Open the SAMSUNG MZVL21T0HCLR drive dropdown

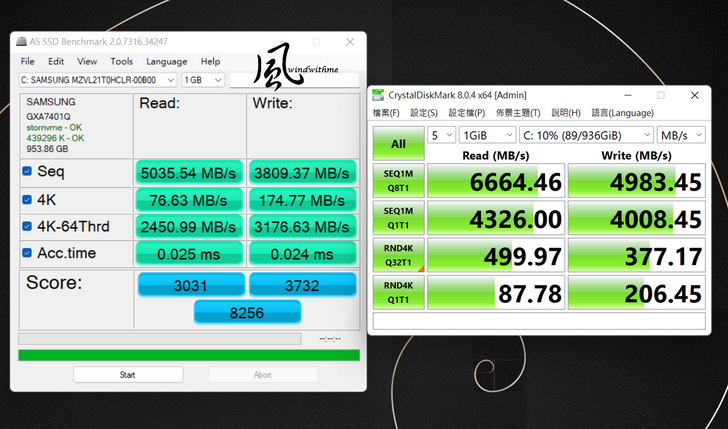tap(98, 80)
